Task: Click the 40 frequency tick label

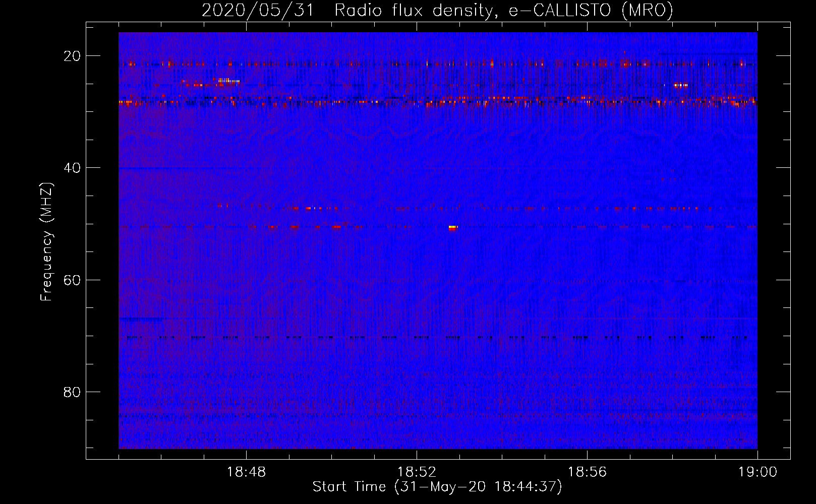Action: [x=72, y=168]
